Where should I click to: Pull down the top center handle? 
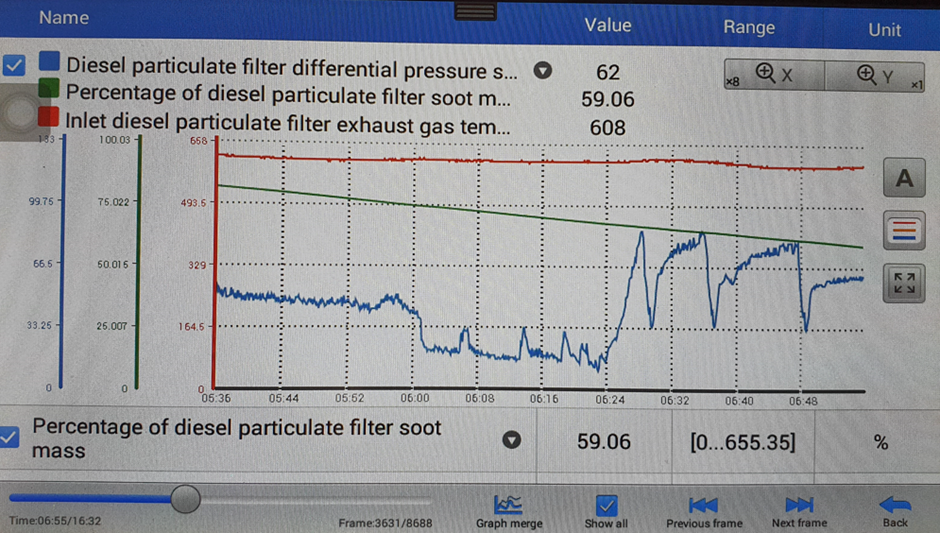coord(475,11)
